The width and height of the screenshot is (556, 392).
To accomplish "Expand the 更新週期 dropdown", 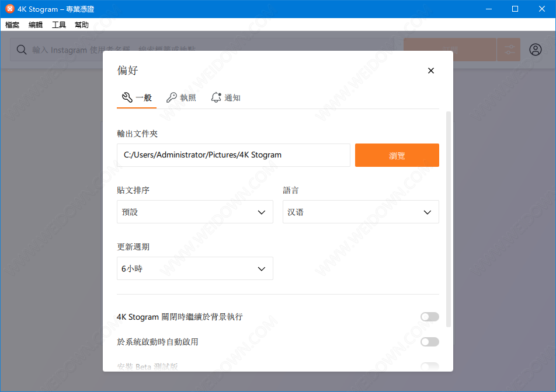I will point(194,269).
